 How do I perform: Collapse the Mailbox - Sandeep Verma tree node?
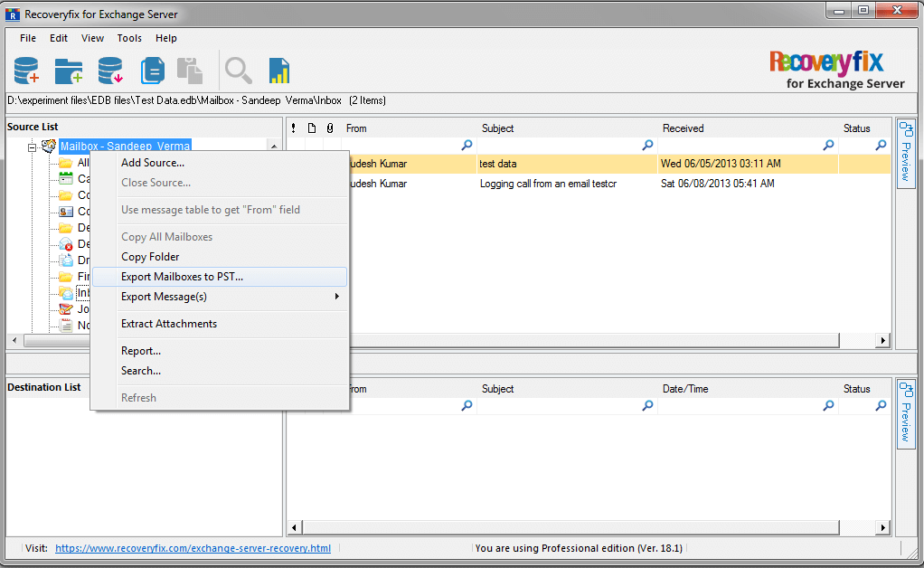point(32,147)
